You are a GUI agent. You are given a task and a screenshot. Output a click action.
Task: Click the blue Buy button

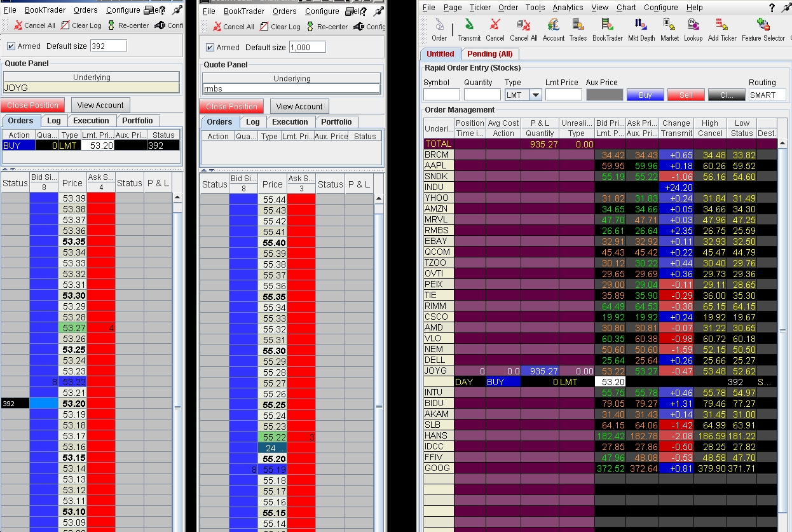[645, 95]
